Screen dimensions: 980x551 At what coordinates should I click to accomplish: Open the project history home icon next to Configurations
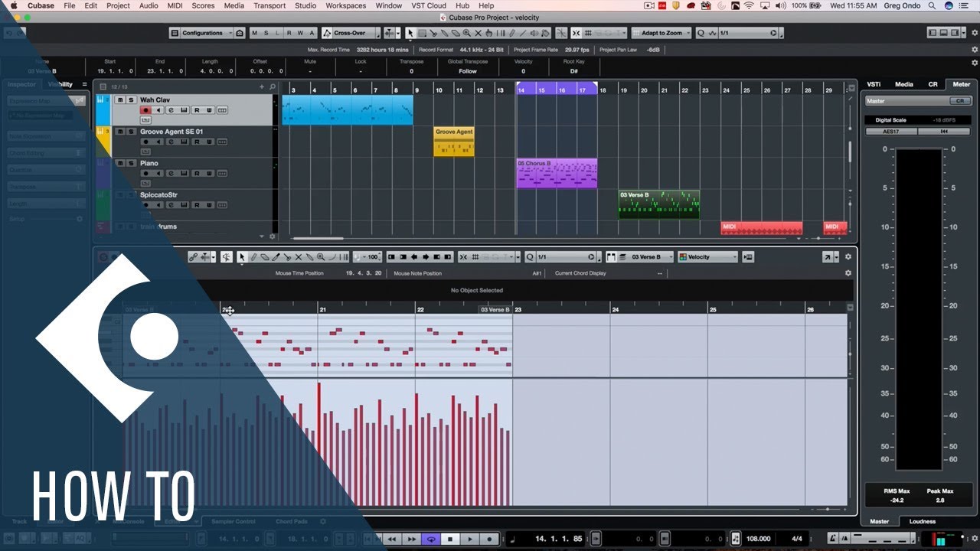[x=240, y=33]
